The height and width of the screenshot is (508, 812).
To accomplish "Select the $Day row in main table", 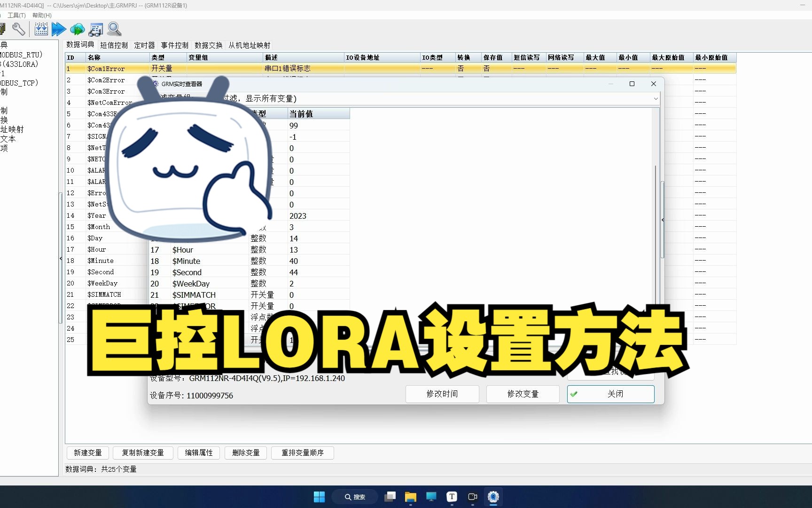I will [x=106, y=238].
